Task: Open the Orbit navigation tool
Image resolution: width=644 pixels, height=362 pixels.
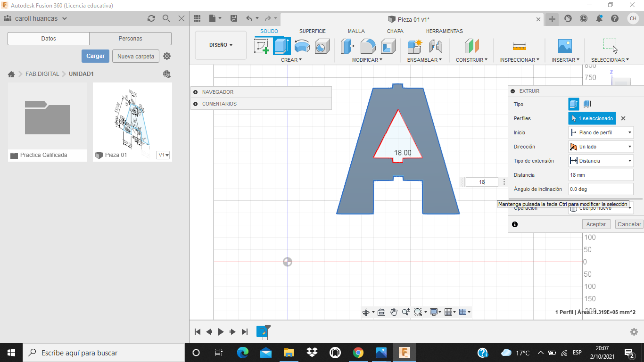Action: (x=365, y=312)
